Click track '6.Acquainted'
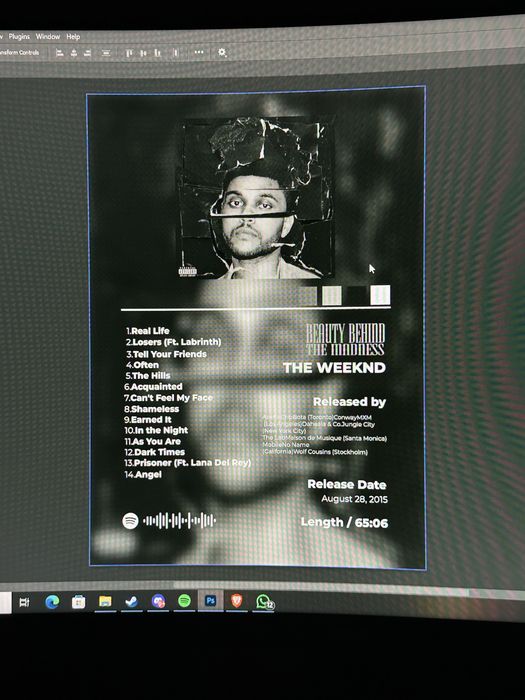This screenshot has height=700, width=525. tap(153, 387)
